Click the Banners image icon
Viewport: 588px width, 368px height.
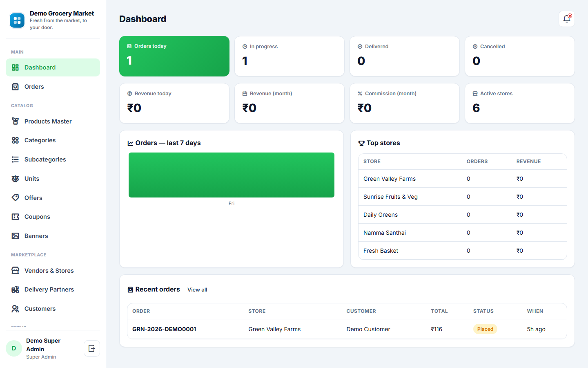[x=16, y=236]
